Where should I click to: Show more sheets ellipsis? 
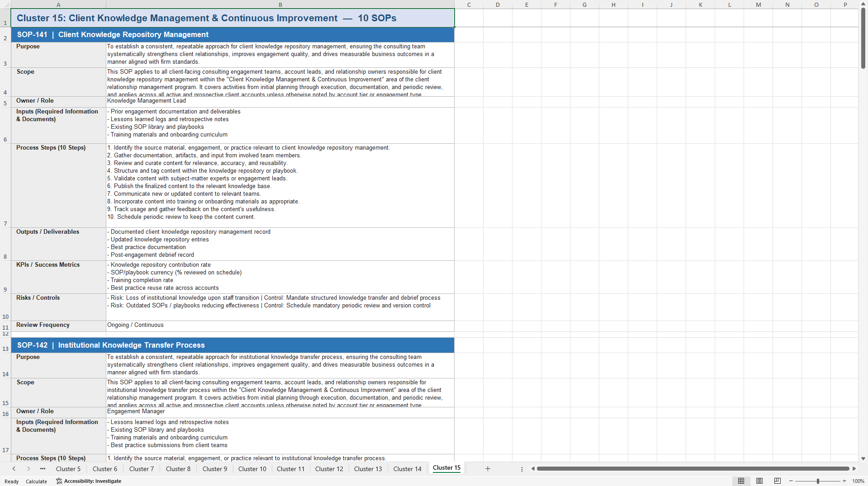pyautogui.click(x=43, y=469)
